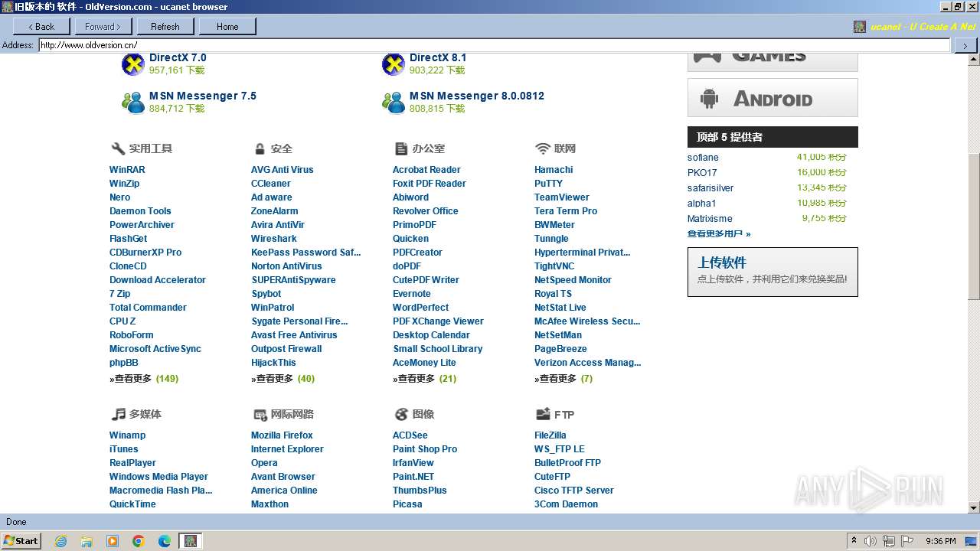Open the WordPerfect link

point(421,308)
